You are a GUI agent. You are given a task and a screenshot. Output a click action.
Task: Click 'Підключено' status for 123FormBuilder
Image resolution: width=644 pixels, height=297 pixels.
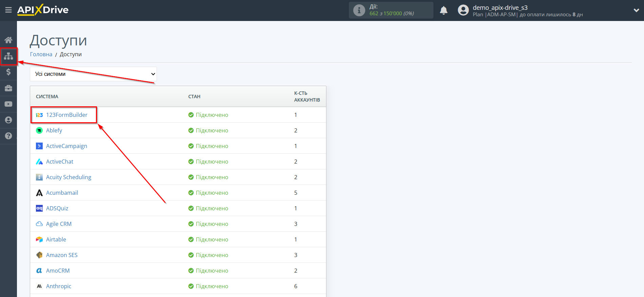pos(212,115)
